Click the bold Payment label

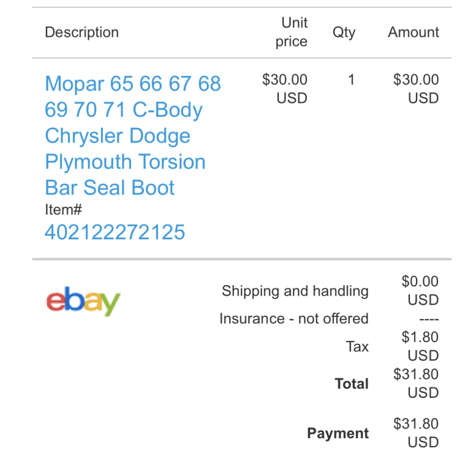coord(338,433)
